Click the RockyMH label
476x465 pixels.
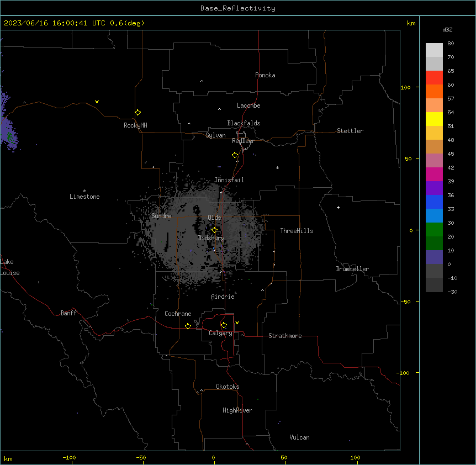coord(135,125)
